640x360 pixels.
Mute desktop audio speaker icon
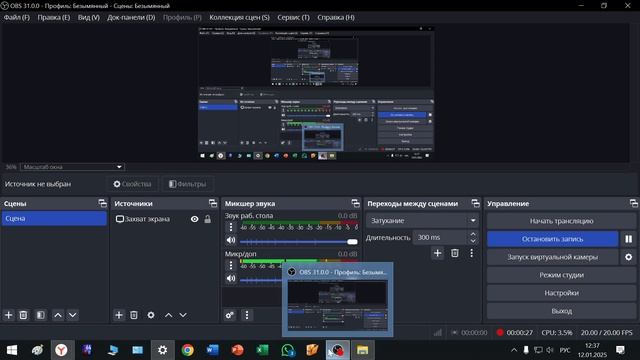click(x=231, y=240)
